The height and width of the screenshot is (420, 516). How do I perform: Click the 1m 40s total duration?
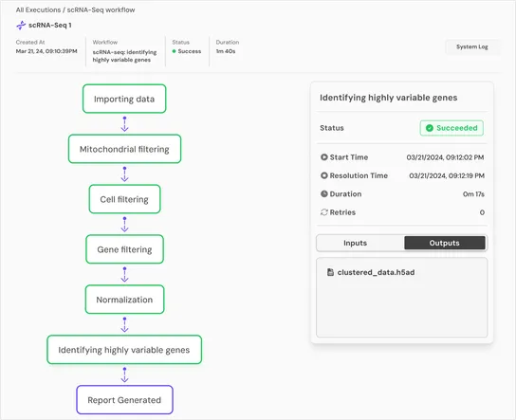(x=226, y=51)
